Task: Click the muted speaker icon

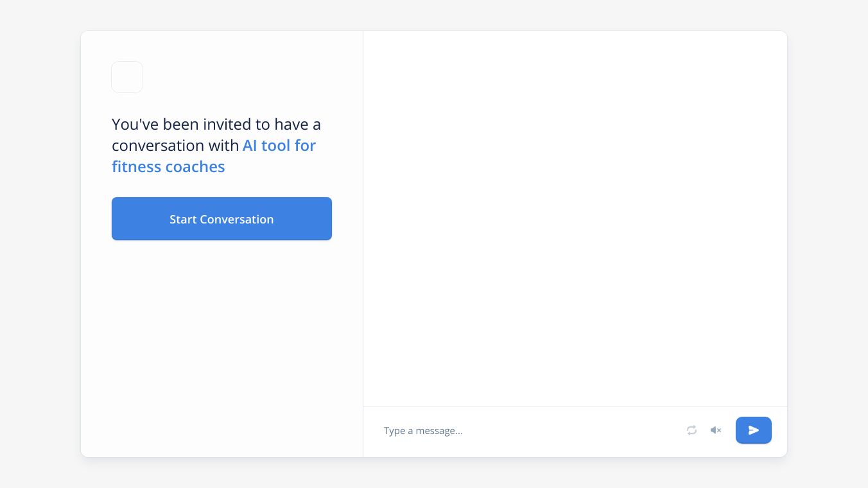Action: [x=716, y=430]
